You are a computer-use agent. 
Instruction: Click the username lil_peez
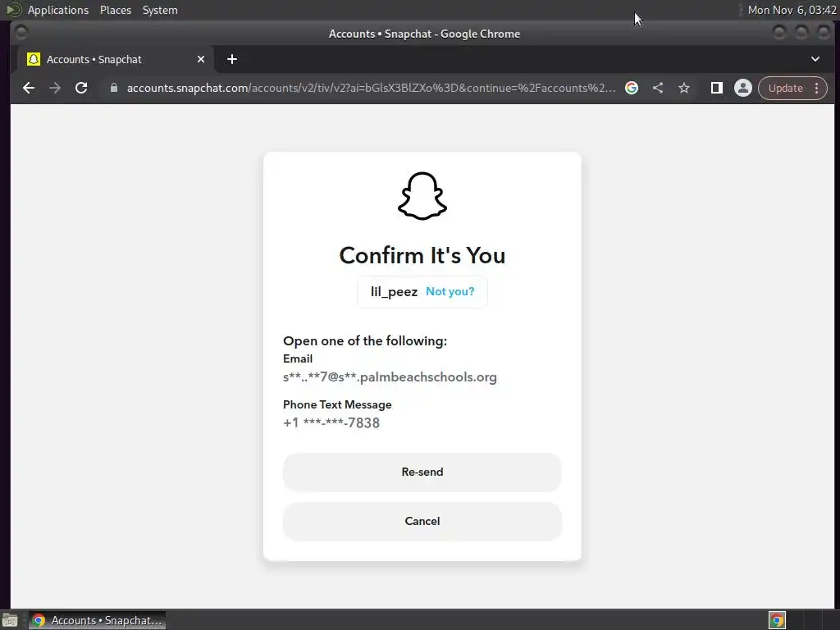click(394, 291)
